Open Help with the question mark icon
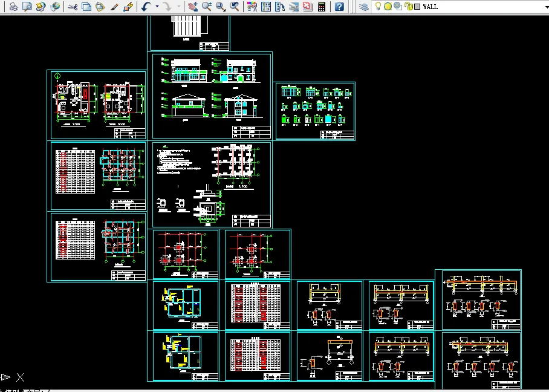The image size is (549, 392). tap(339, 6)
